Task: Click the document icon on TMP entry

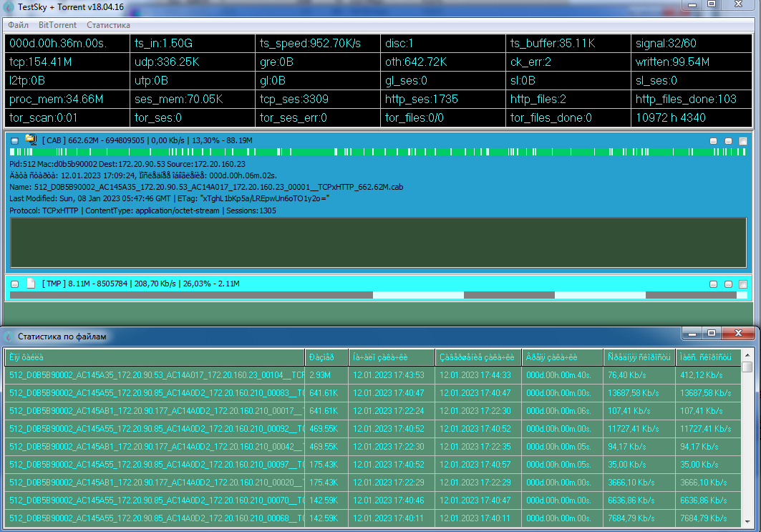Action: pos(31,284)
